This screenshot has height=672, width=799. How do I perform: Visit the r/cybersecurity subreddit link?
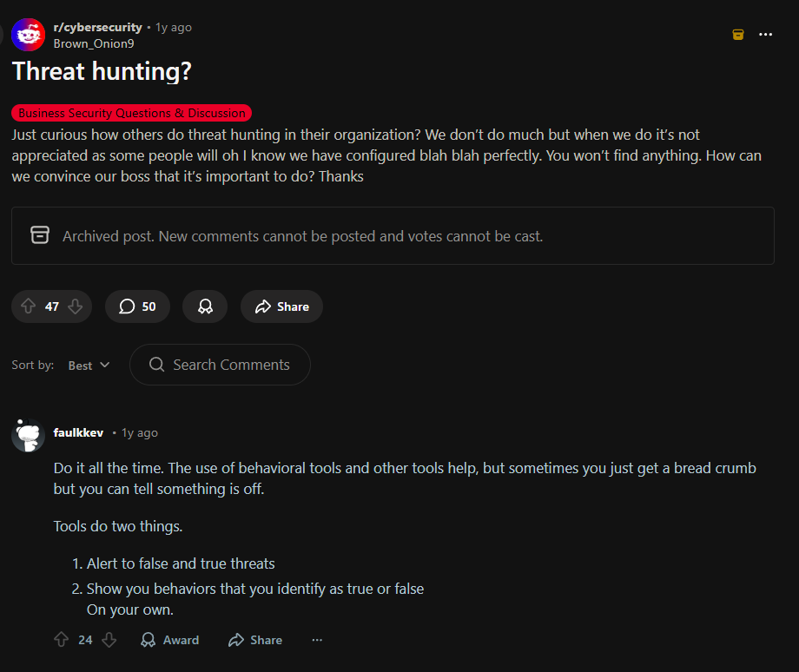[x=97, y=27]
